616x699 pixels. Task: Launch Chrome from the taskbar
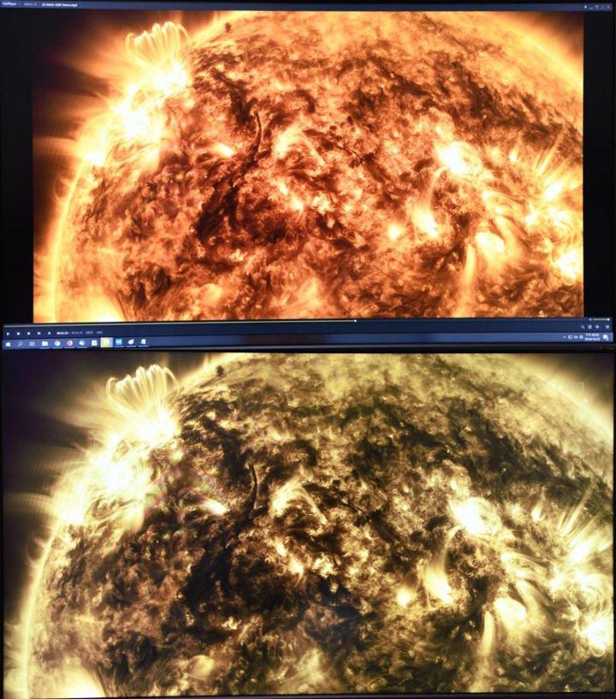(x=57, y=343)
